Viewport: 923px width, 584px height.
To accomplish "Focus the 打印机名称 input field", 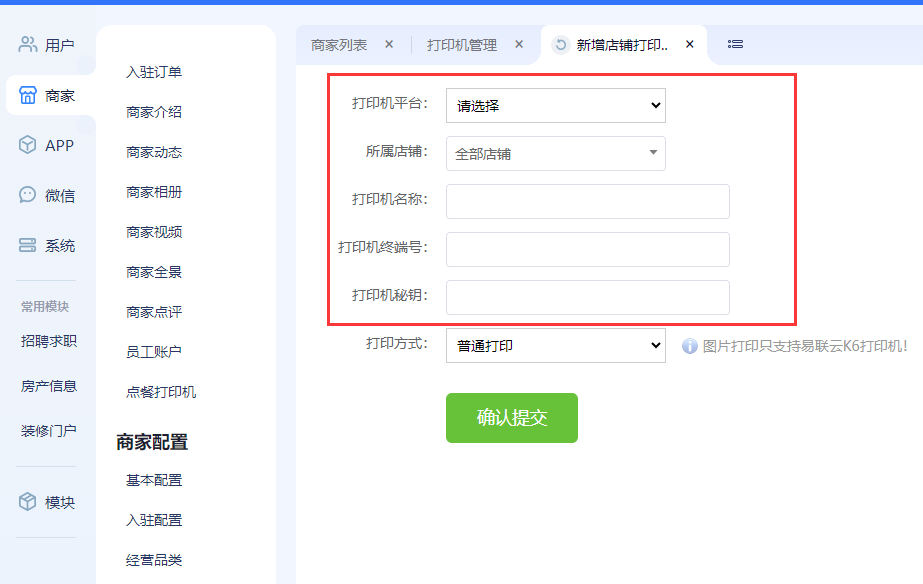I will (x=588, y=201).
